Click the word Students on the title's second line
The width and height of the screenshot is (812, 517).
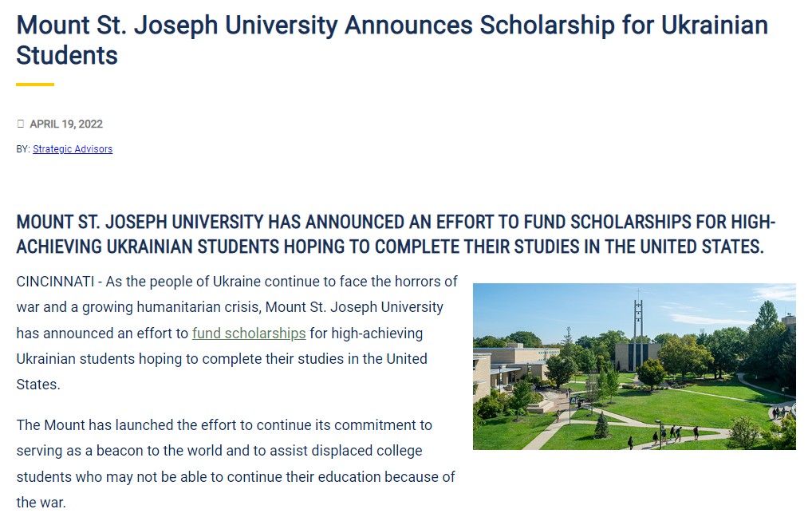click(x=67, y=55)
